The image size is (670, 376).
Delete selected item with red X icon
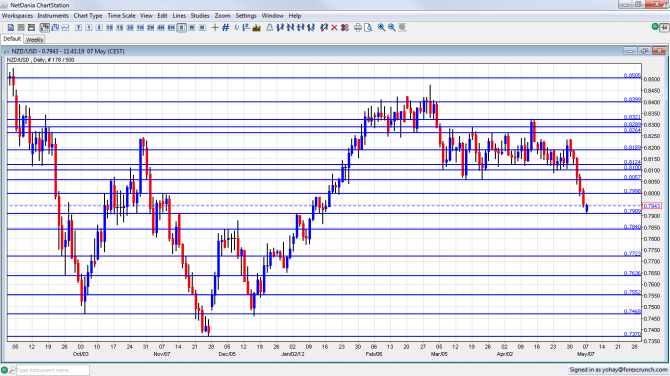tap(334, 28)
